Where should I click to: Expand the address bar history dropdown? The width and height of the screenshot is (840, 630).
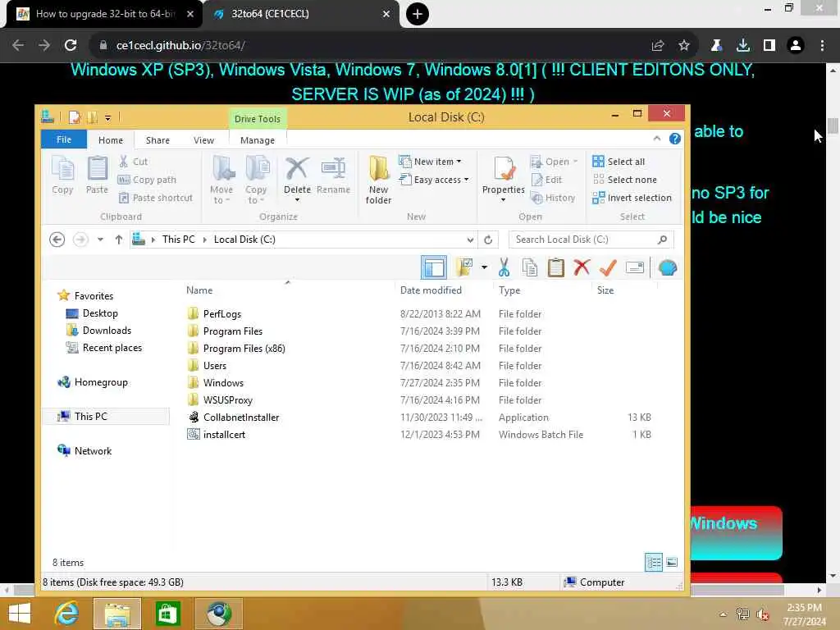click(470, 240)
